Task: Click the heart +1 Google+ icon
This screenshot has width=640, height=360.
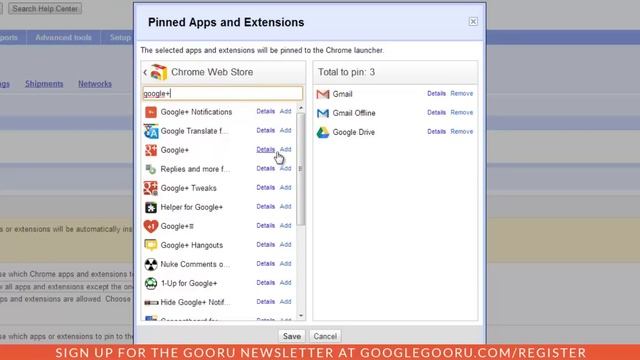Action: 151,226
